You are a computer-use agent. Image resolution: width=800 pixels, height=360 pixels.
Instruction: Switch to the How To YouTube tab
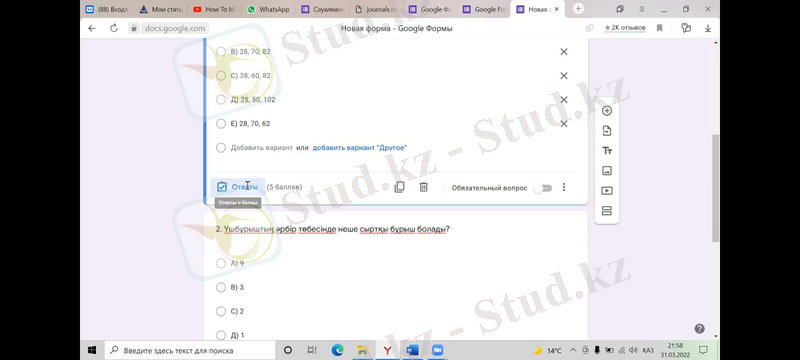tap(214, 9)
